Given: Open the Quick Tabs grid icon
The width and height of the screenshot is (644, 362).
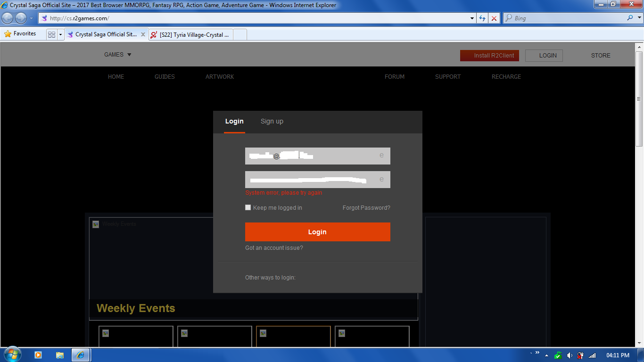Looking at the screenshot, I should coord(52,34).
